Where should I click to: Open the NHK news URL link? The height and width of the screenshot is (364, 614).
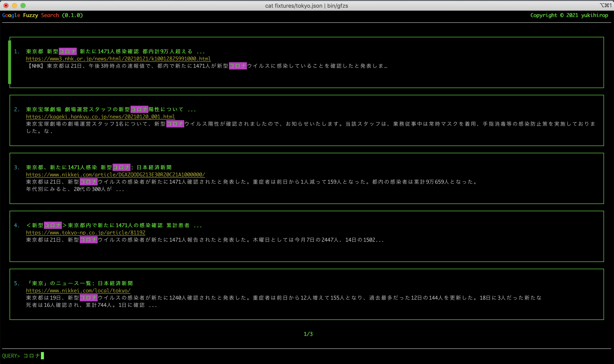pos(118,59)
